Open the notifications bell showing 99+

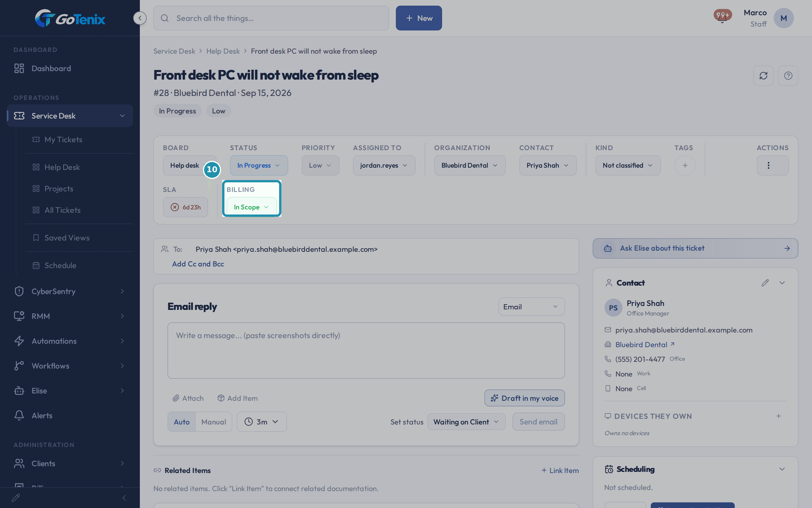[x=722, y=16]
